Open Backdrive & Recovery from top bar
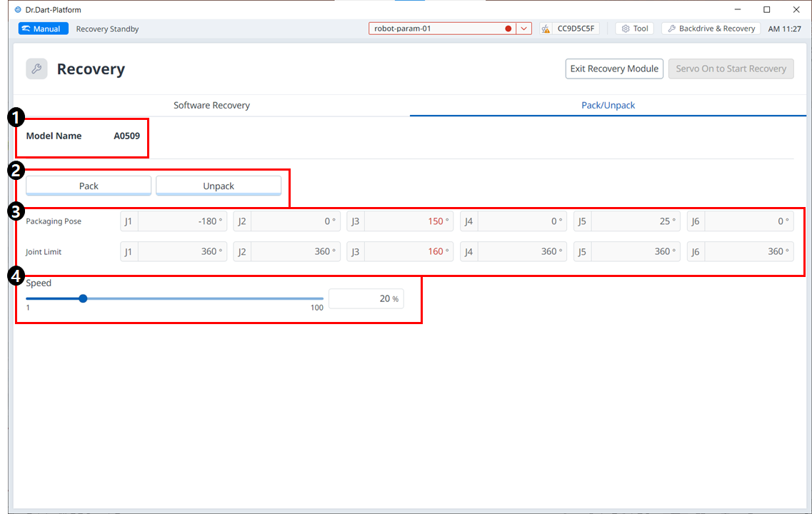The height and width of the screenshot is (514, 812). coord(711,29)
